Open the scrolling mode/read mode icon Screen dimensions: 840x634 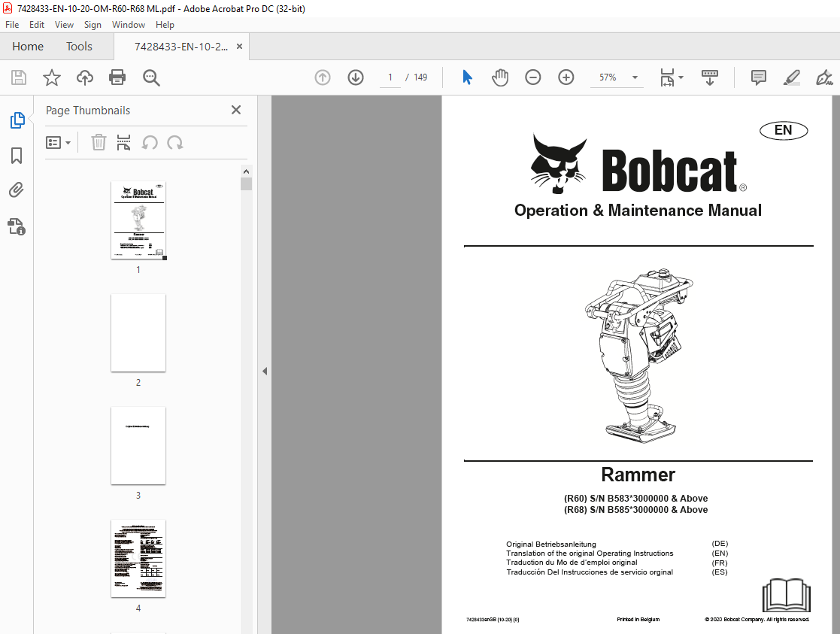coord(710,77)
